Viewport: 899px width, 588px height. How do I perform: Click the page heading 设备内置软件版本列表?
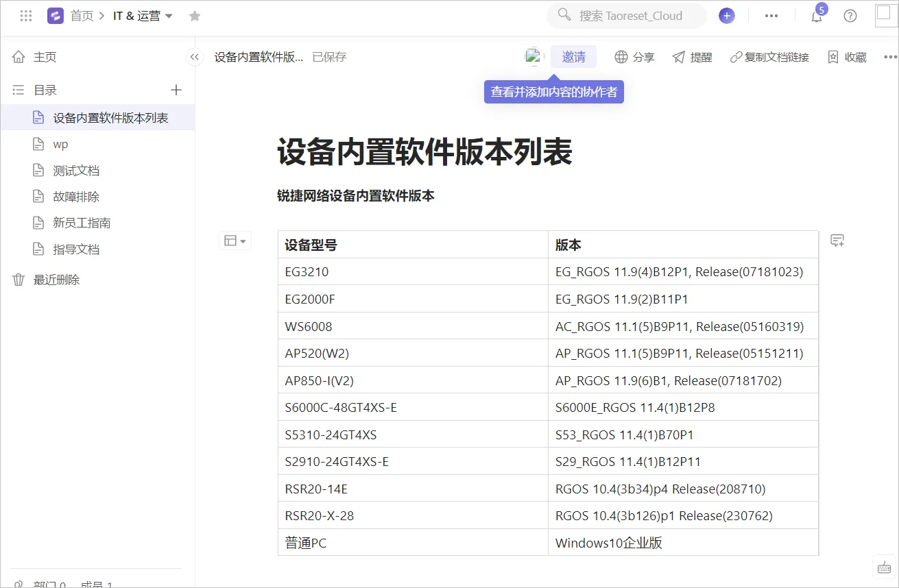point(424,152)
